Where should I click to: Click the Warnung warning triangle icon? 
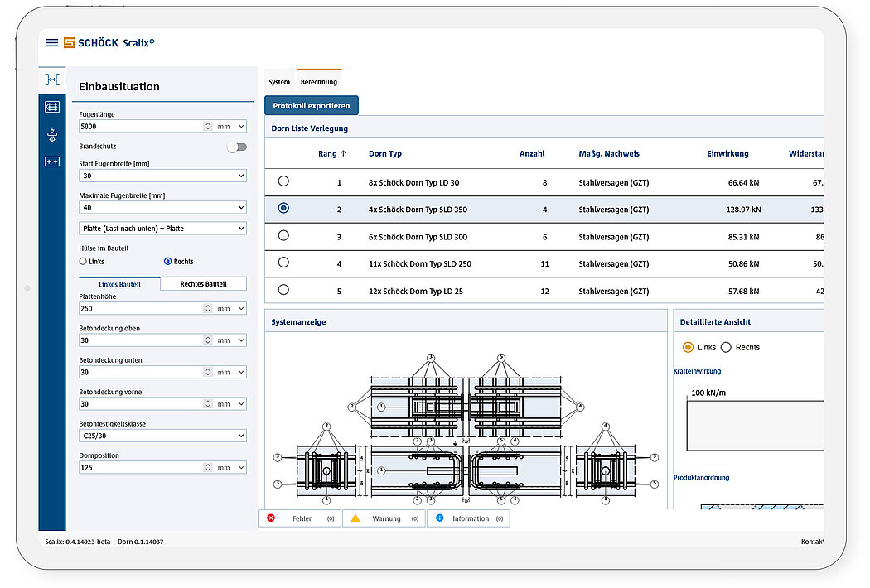pyautogui.click(x=355, y=518)
